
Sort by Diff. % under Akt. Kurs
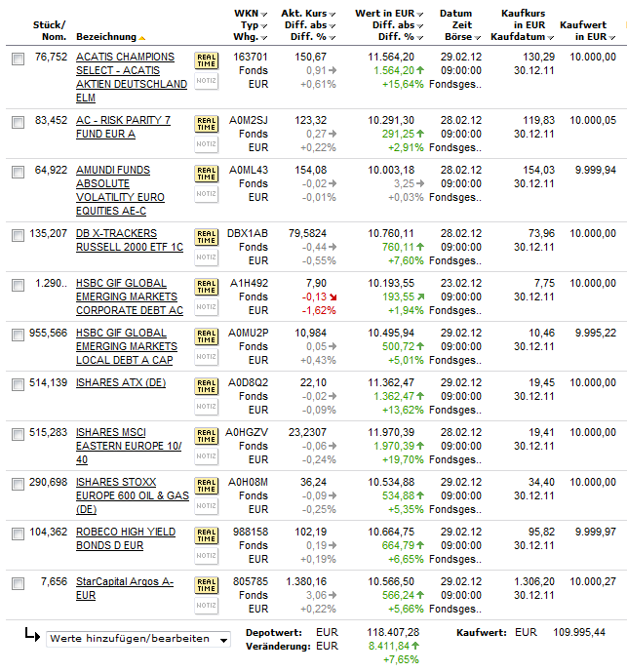(x=333, y=38)
